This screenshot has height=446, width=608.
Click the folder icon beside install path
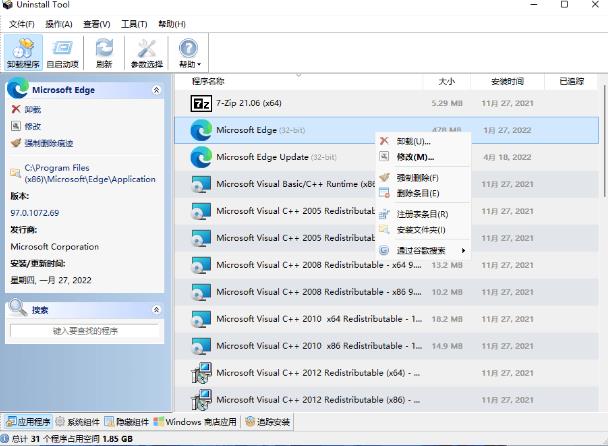pos(16,173)
